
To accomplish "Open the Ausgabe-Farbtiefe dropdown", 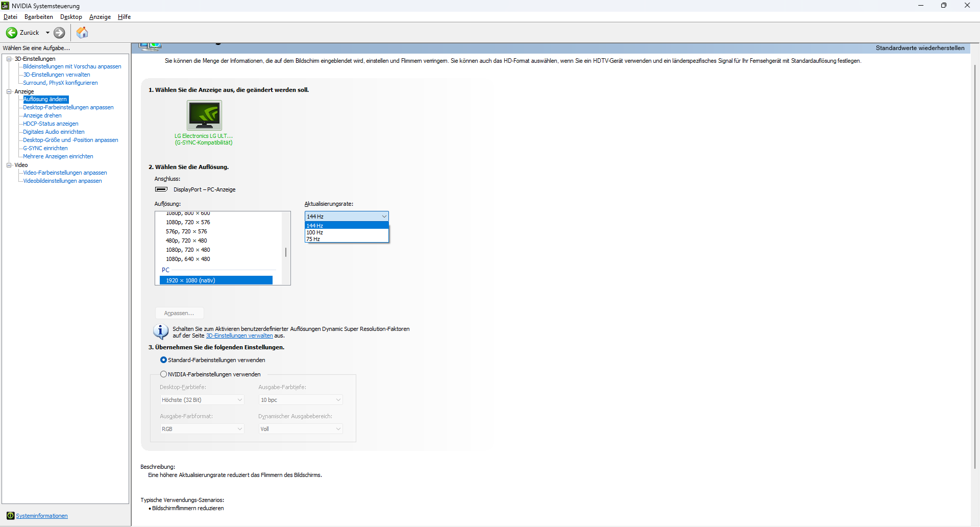I will [x=301, y=400].
